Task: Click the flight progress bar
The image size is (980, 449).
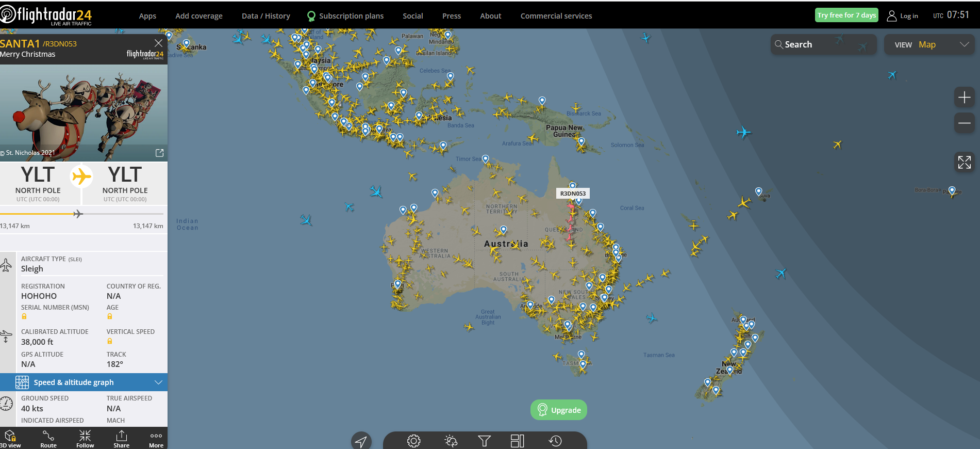Action: (82, 214)
